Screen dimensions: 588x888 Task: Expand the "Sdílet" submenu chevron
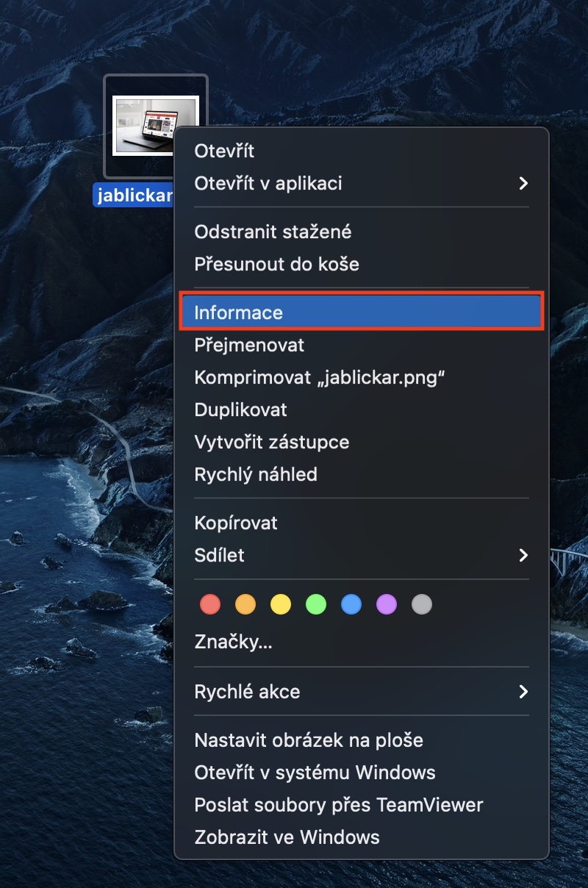tap(523, 555)
